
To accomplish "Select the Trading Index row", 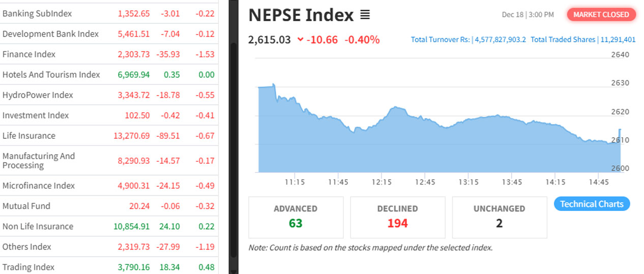I will pos(28,267).
